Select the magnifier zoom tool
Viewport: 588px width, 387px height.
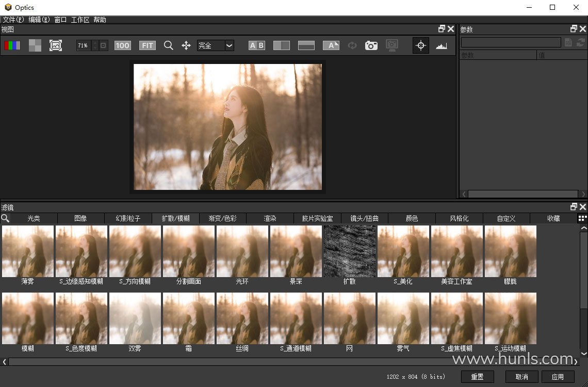tap(168, 45)
